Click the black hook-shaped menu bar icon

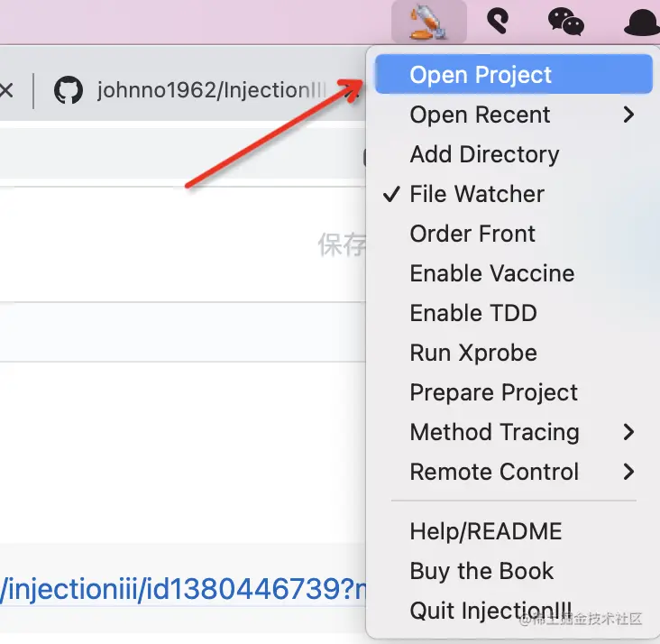[x=497, y=22]
